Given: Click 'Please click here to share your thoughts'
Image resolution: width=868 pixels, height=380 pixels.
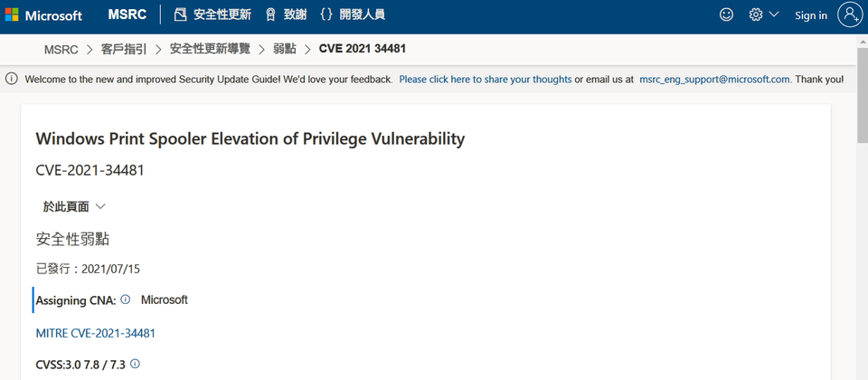Looking at the screenshot, I should [x=486, y=80].
